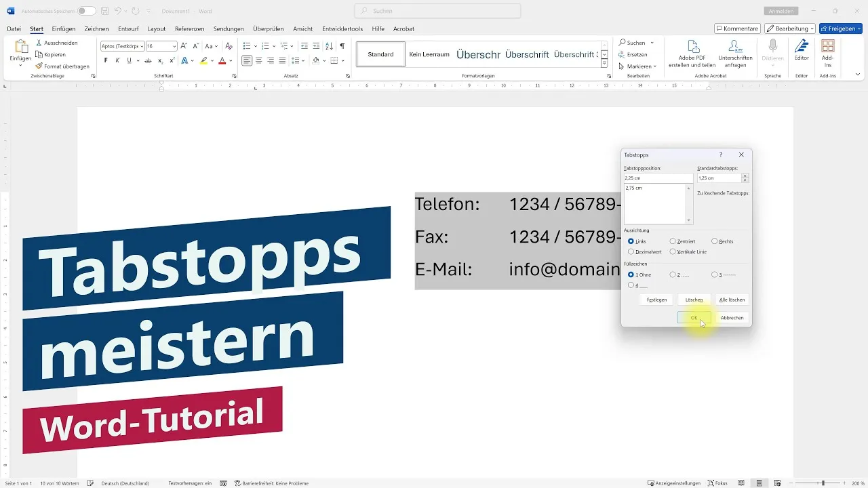Screen dimensions: 868x488
Task: Select the subscript icon
Action: (160, 60)
